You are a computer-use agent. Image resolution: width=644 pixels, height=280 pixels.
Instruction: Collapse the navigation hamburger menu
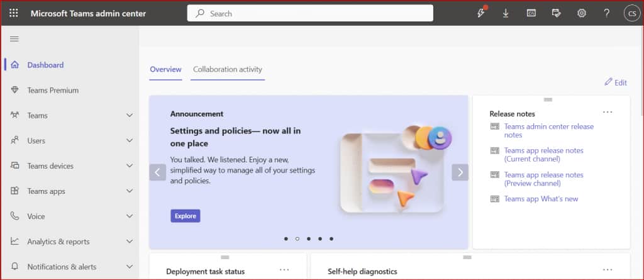coord(14,39)
